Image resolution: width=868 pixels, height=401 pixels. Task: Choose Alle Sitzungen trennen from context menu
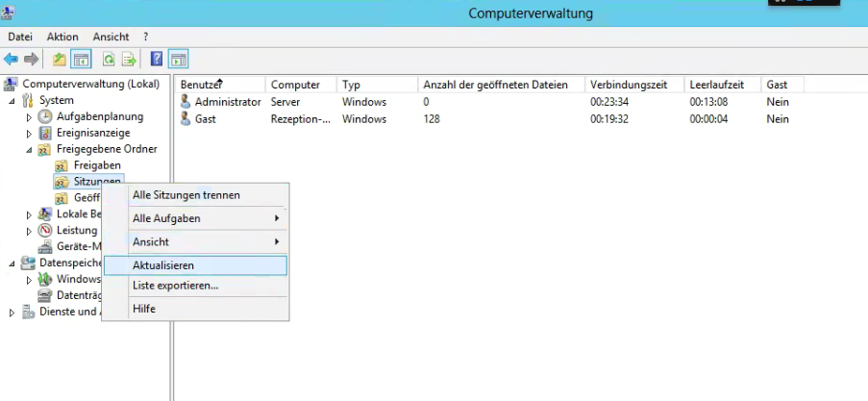pyautogui.click(x=196, y=195)
